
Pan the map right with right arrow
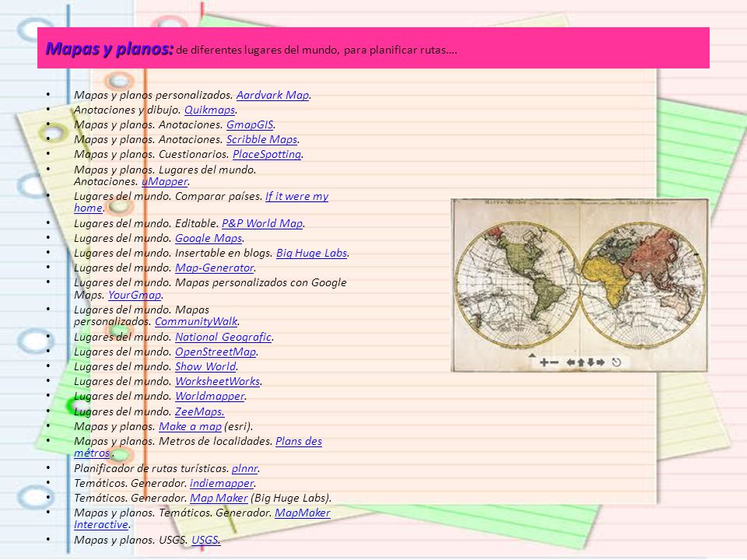click(600, 362)
